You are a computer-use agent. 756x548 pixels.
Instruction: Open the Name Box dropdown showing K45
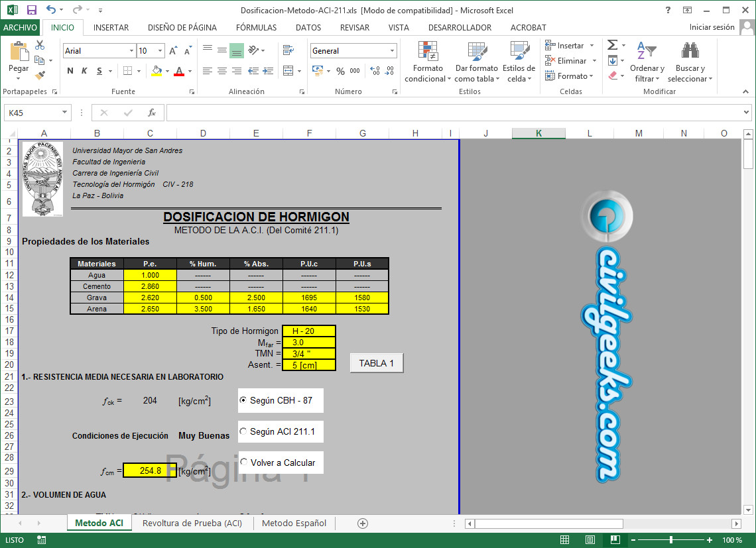pos(64,113)
